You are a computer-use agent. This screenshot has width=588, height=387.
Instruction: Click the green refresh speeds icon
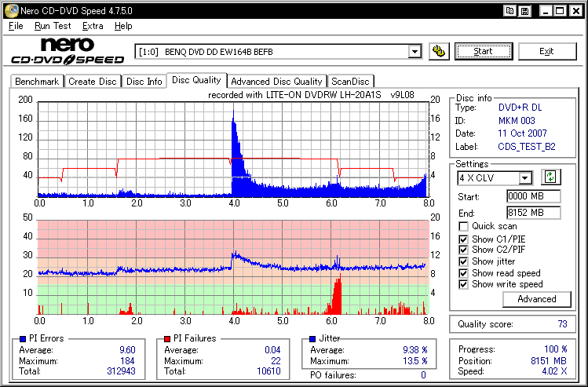[x=550, y=177]
